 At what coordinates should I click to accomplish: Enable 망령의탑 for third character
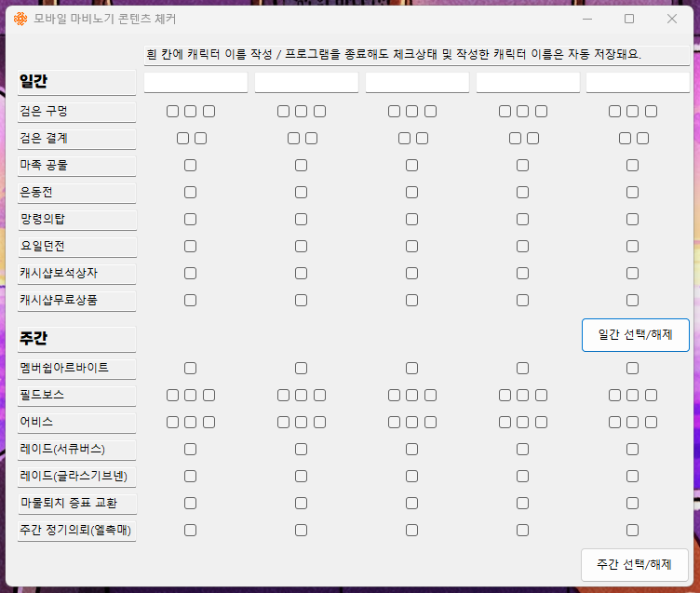click(x=412, y=220)
